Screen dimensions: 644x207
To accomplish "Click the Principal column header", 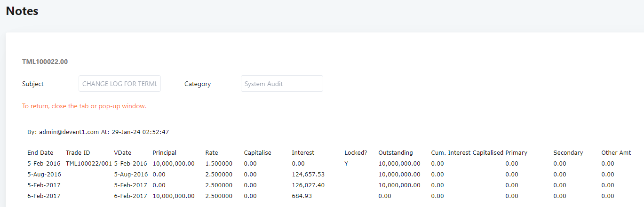I will click(x=165, y=153).
